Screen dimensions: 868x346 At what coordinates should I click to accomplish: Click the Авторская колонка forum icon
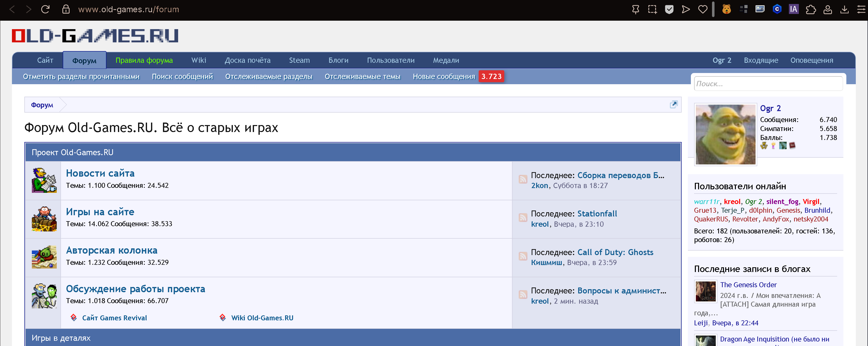click(44, 257)
